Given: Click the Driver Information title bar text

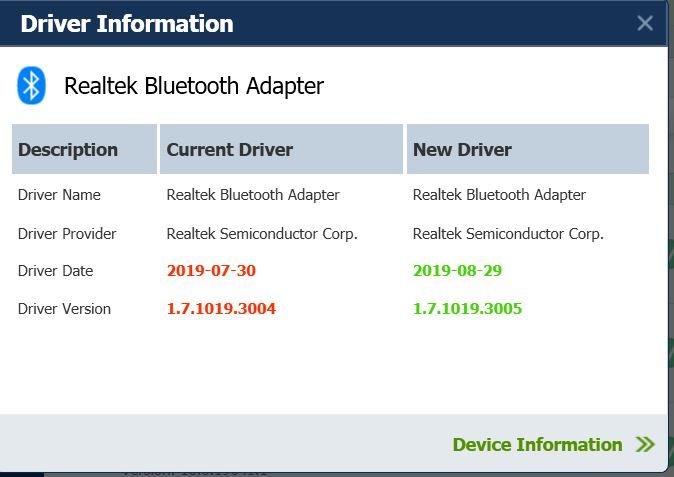Looking at the screenshot, I should tap(127, 24).
